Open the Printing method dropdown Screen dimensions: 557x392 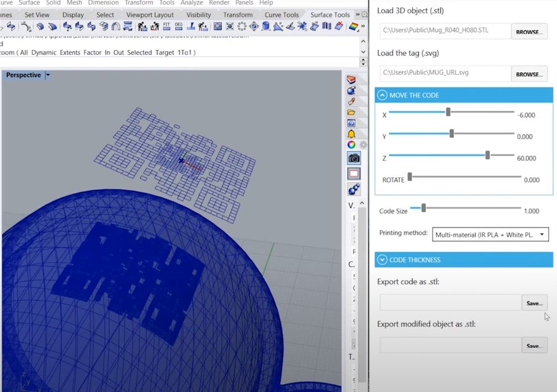(491, 235)
